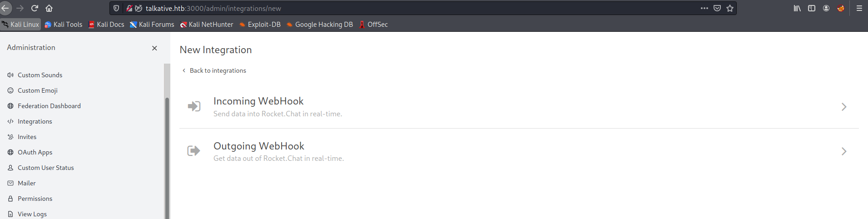
Task: Open the page actions three-dot menu
Action: click(x=704, y=8)
